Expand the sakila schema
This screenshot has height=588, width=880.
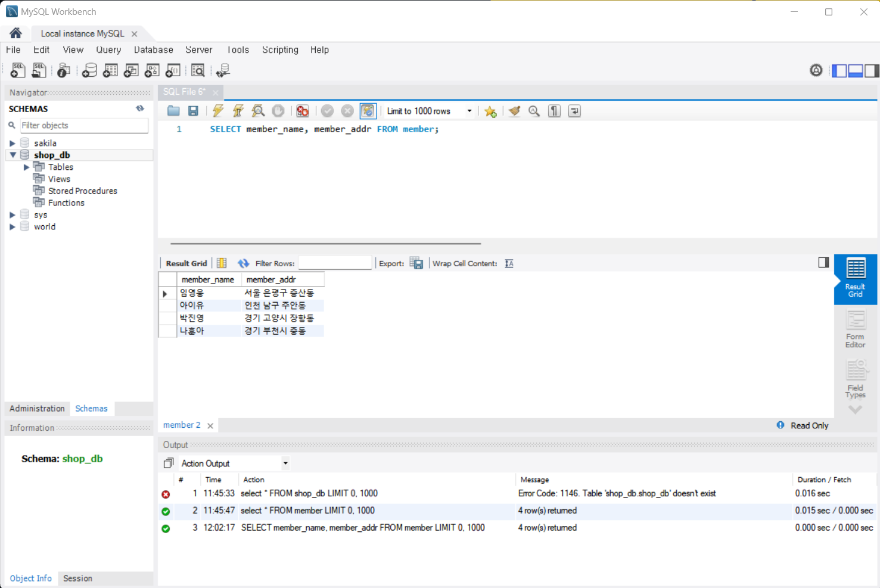click(x=12, y=143)
